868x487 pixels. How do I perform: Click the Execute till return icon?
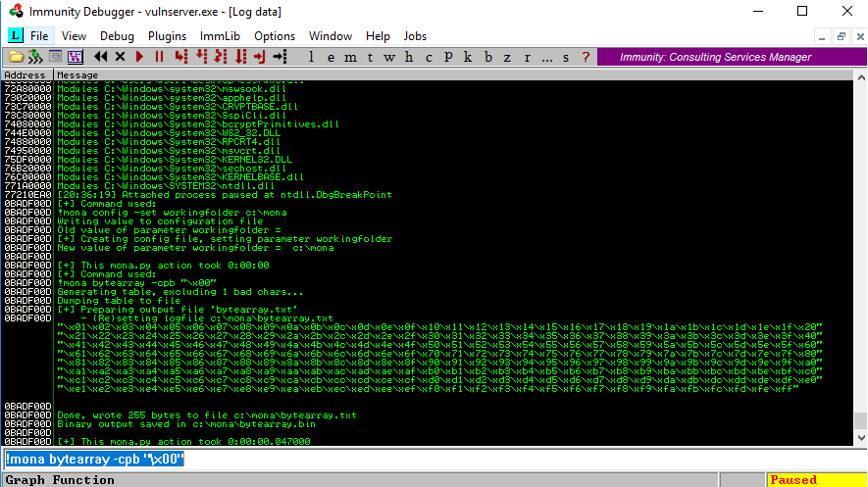260,57
